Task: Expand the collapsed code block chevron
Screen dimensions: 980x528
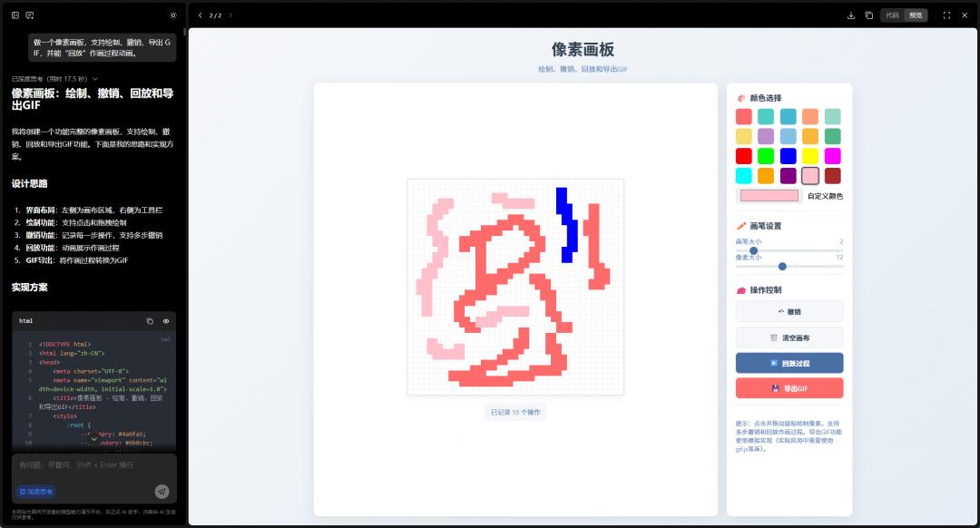Action: [x=94, y=439]
